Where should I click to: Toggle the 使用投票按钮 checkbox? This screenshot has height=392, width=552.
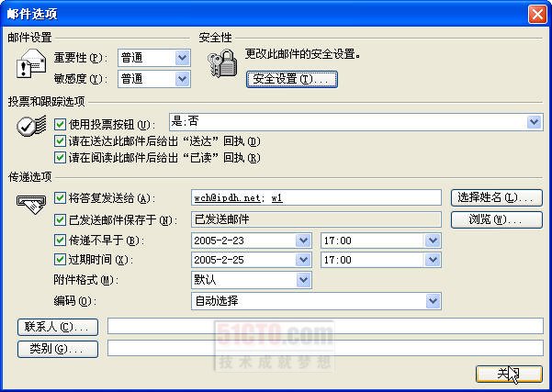tap(61, 123)
